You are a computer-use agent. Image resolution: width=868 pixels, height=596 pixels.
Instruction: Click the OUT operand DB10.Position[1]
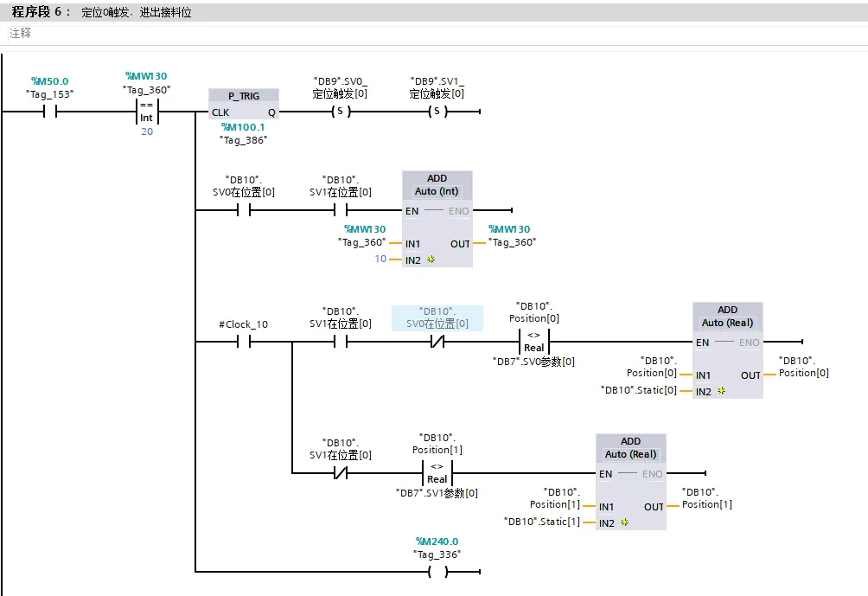pos(707,498)
